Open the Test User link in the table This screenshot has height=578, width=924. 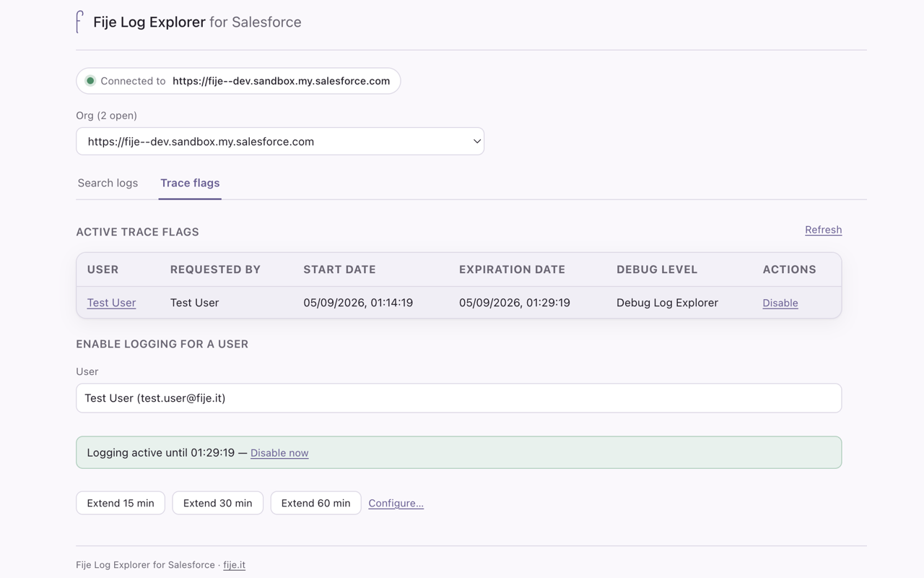(111, 303)
